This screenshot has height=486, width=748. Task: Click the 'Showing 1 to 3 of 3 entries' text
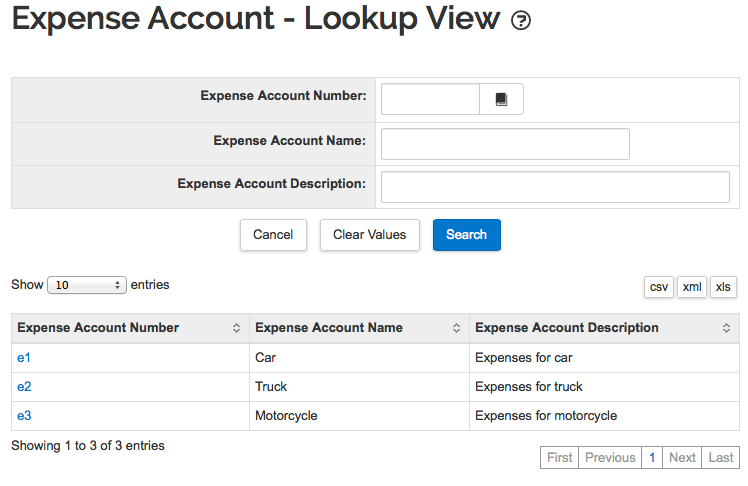point(88,445)
